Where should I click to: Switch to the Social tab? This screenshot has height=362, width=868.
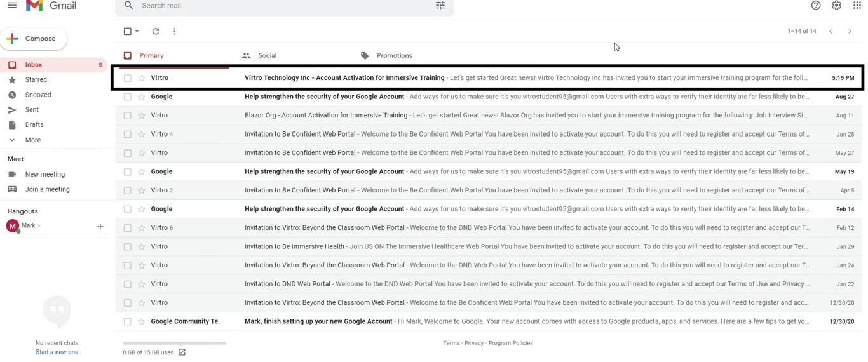tap(267, 56)
